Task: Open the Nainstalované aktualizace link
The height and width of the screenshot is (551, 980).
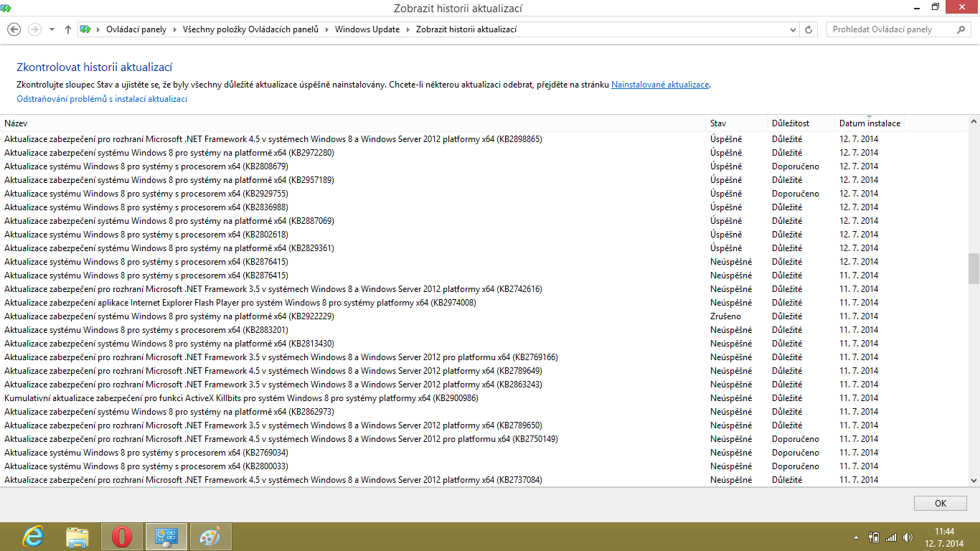Action: 660,85
